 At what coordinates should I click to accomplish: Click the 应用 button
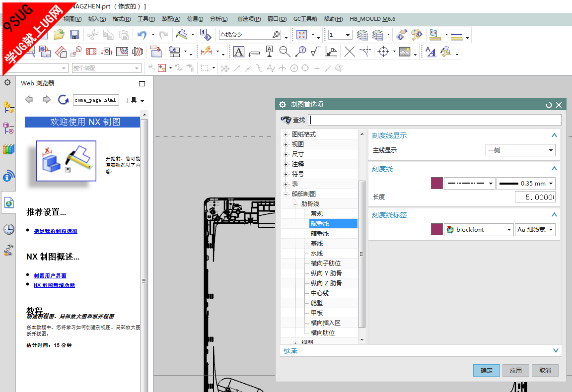click(x=515, y=371)
